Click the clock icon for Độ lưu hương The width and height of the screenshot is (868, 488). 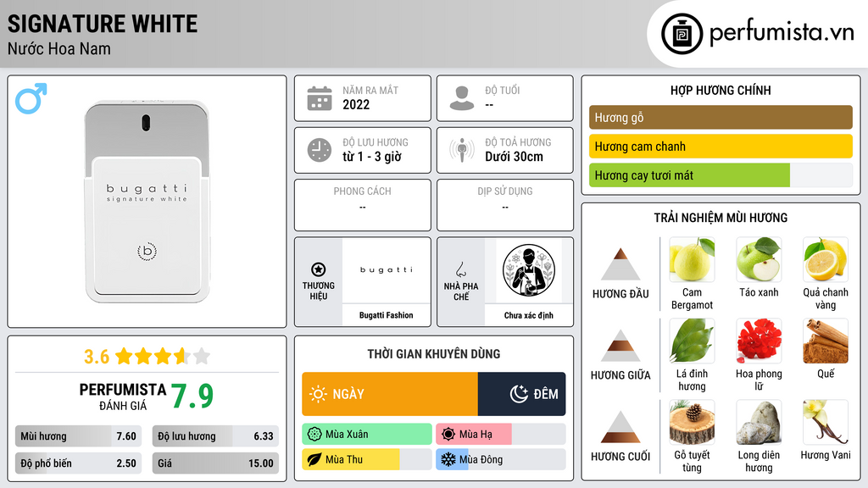pyautogui.click(x=320, y=150)
